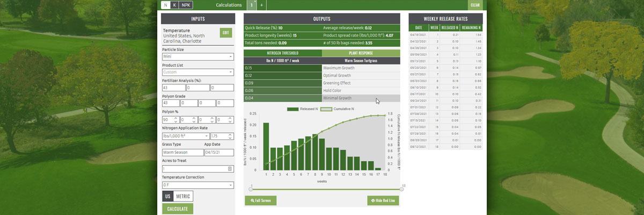Open the Temperature Correction dropdown
The width and height of the screenshot is (644, 215).
(x=198, y=185)
